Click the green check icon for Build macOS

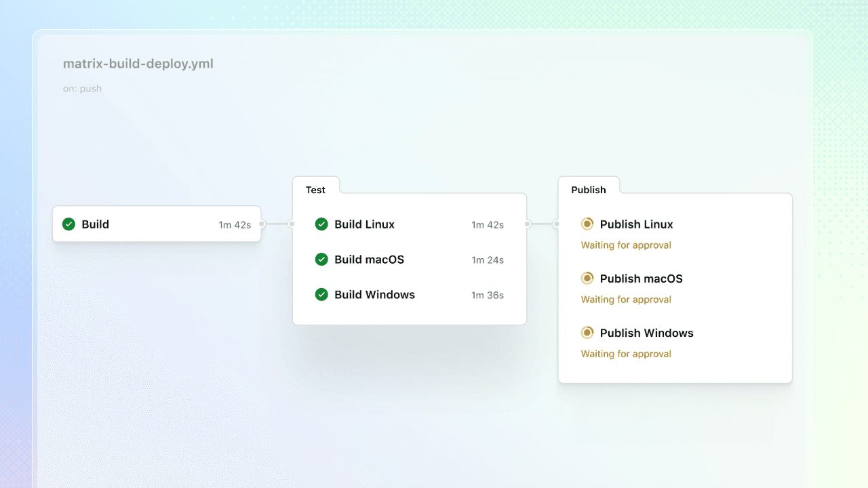click(x=321, y=260)
